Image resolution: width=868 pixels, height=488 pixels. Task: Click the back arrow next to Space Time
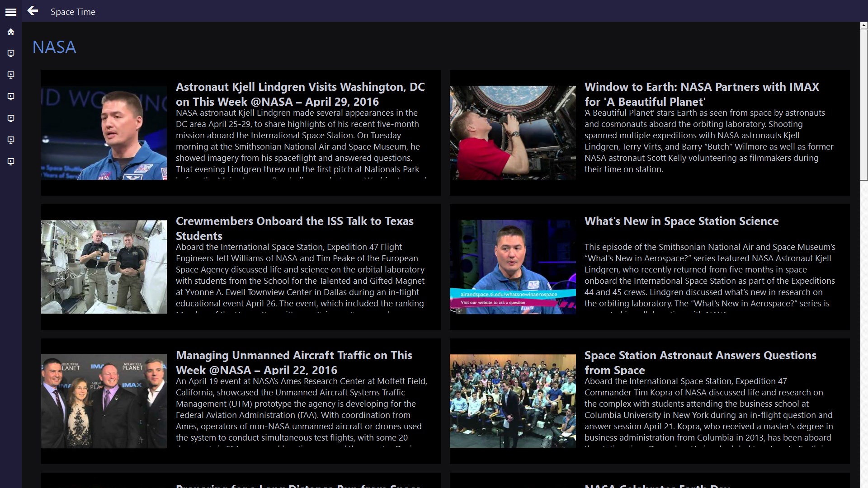[x=33, y=11]
